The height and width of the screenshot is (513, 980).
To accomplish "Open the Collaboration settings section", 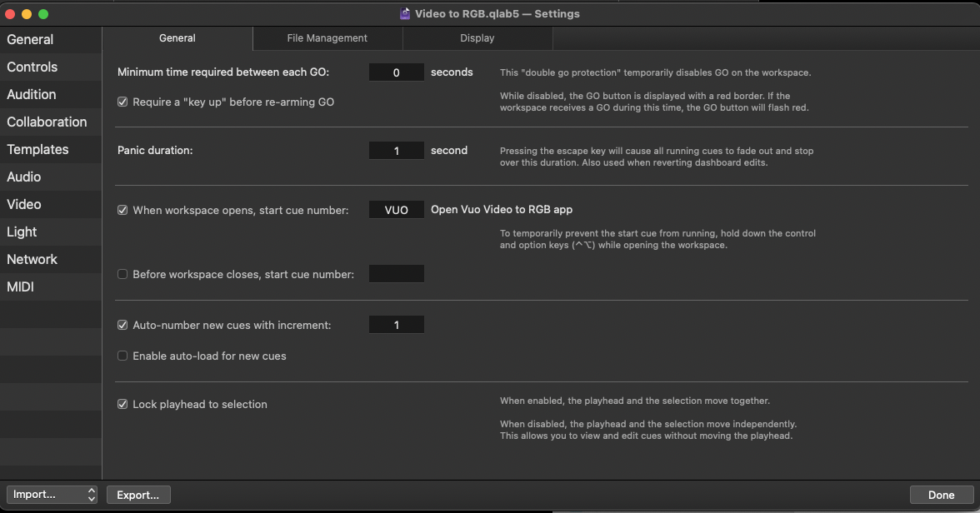I will (x=46, y=122).
